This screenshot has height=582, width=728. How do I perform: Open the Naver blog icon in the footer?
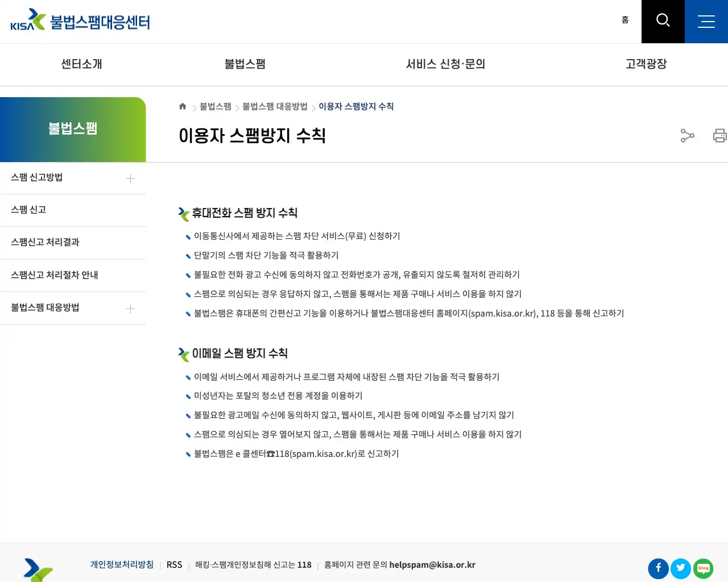click(702, 568)
